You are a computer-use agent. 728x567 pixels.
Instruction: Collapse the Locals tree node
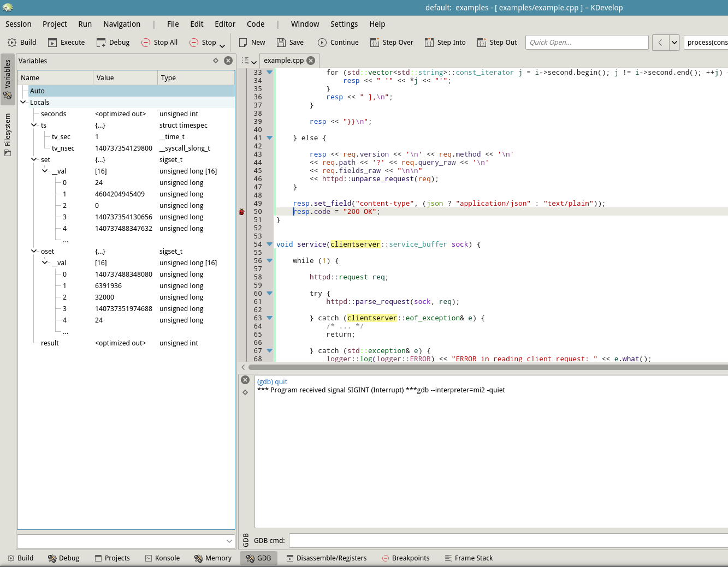[23, 102]
